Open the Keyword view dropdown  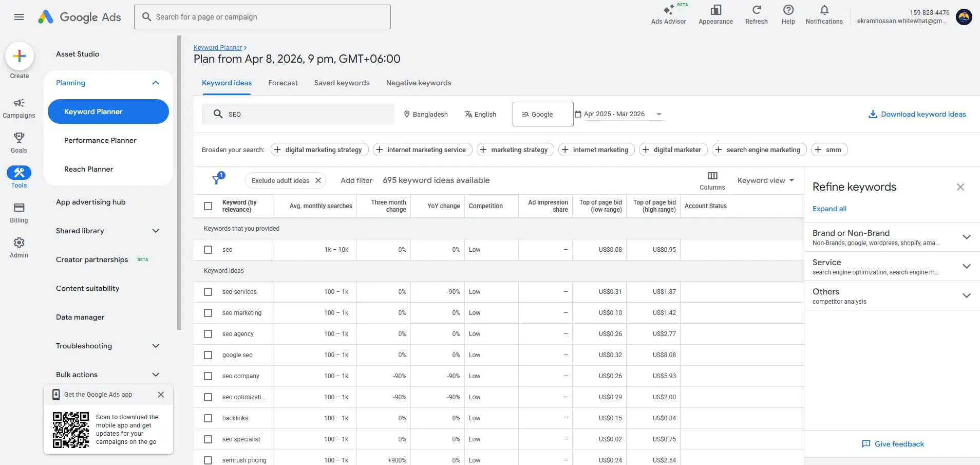766,180
